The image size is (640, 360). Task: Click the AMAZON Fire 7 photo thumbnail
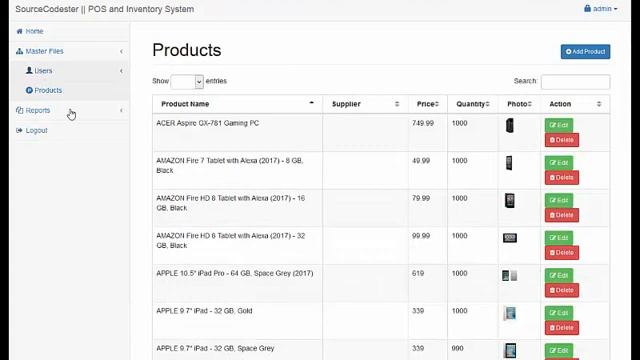pos(509,163)
